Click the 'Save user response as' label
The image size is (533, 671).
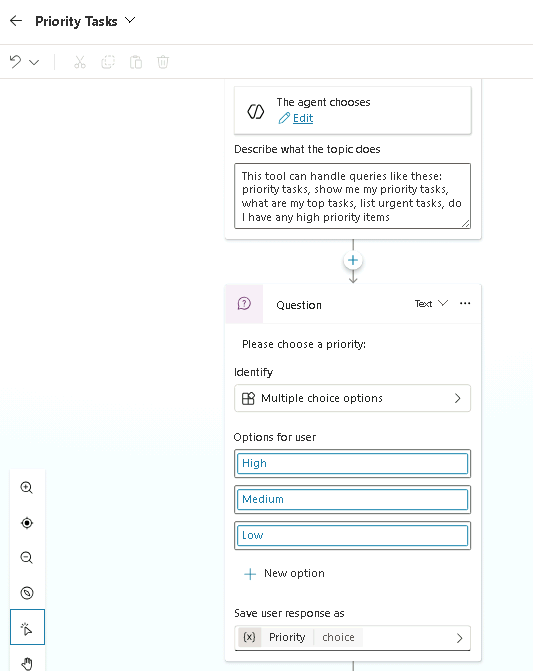(x=289, y=613)
